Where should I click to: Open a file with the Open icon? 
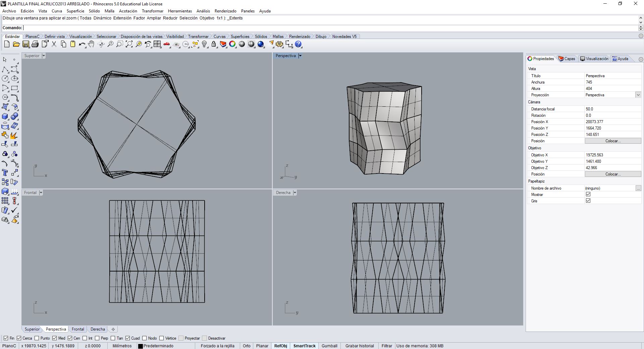click(x=16, y=44)
